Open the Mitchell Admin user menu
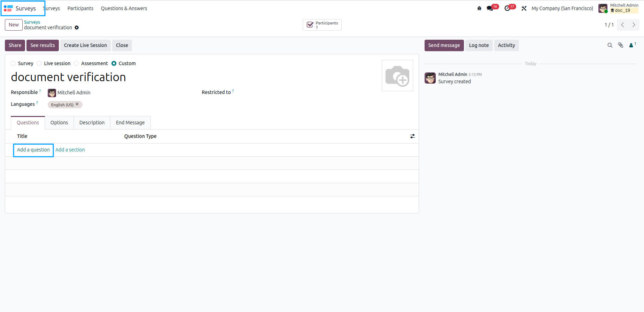 (x=618, y=8)
